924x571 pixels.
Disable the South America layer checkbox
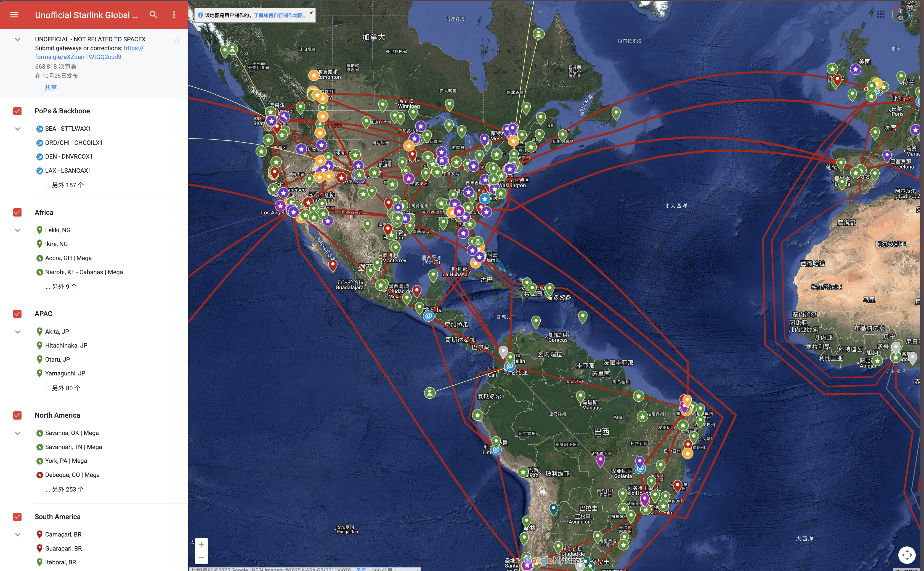17,517
